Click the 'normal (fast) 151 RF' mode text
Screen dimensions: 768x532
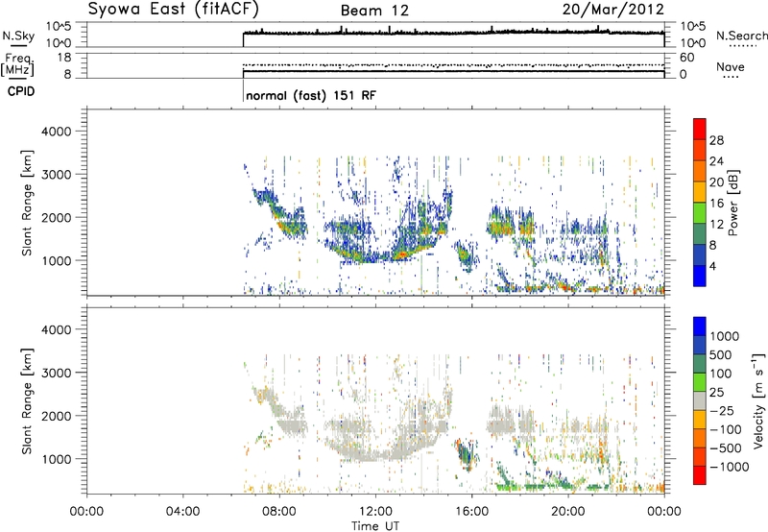(311, 95)
